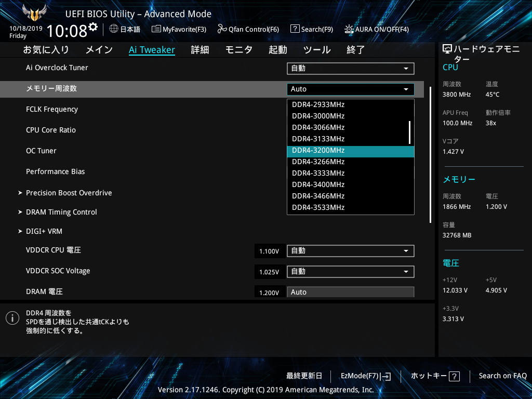The width and height of the screenshot is (532, 399).
Task: Click the TUF logo emblem
Action: [34, 13]
